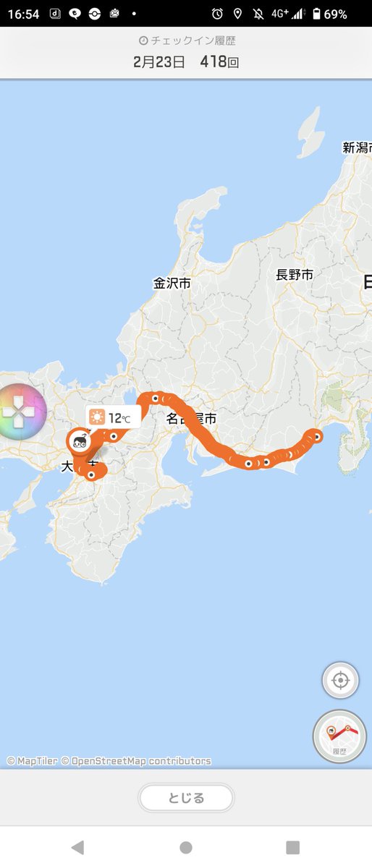
Task: Open the OpenStreetMap contributors link
Action: coord(136,761)
